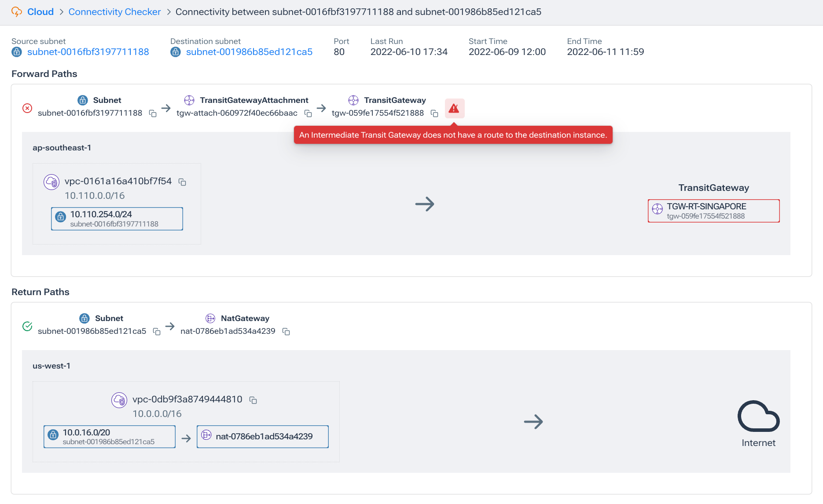Screen dimensions: 823x504
Task: Click the 10.0.16.0/20 subnet card
Action: click(x=109, y=436)
